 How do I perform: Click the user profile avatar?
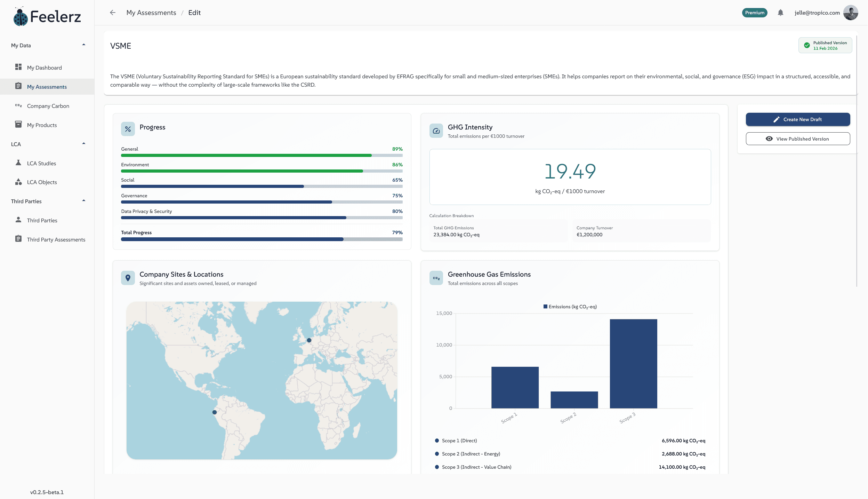(x=851, y=13)
